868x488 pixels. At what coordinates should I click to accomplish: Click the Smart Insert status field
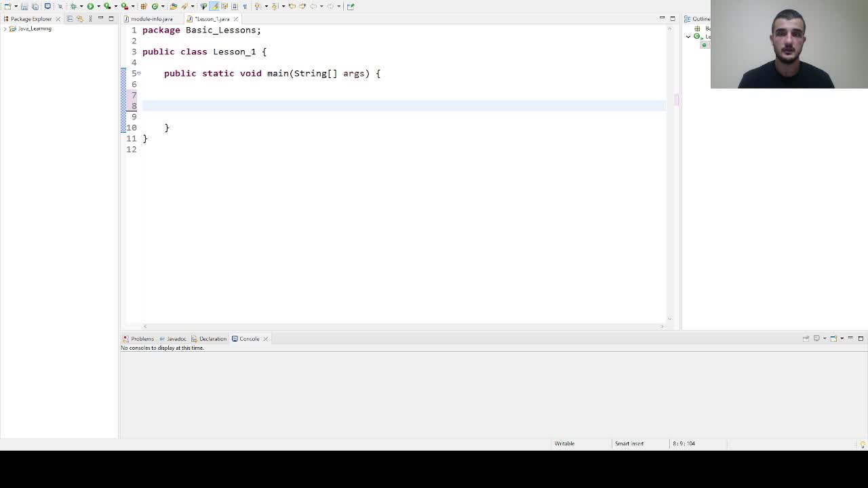[x=629, y=443]
